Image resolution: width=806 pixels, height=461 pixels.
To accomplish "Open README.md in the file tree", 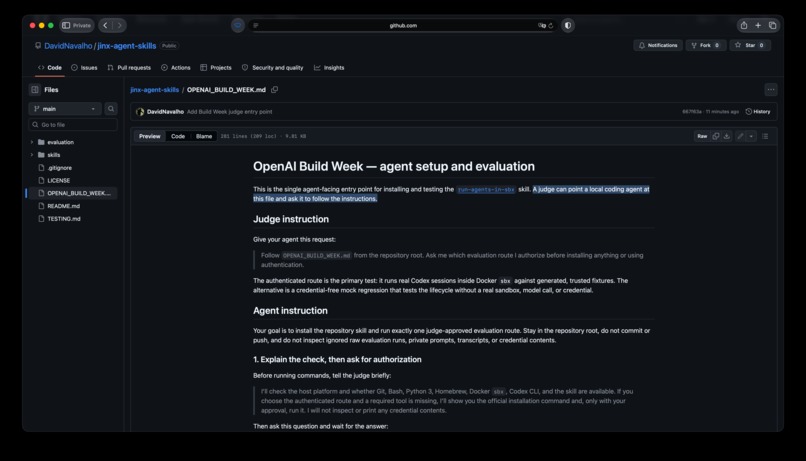I will 63,206.
